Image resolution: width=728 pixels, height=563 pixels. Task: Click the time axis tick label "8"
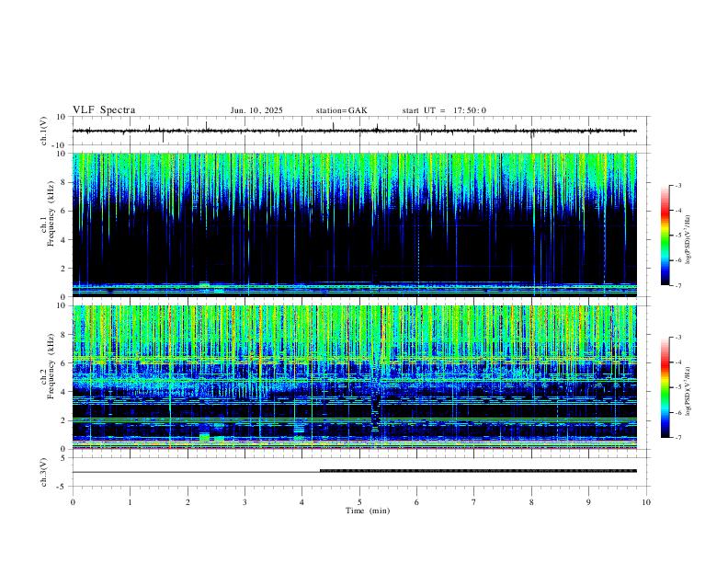click(x=531, y=502)
